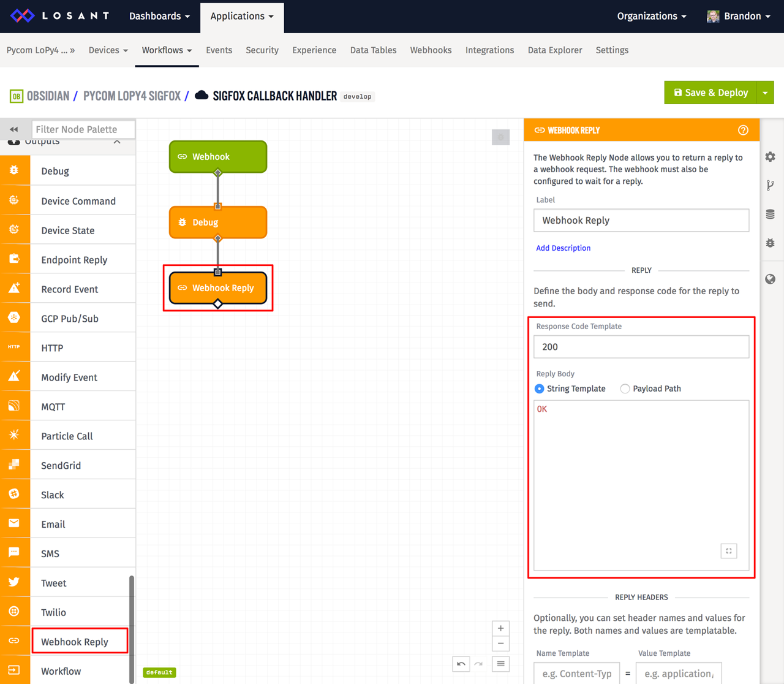Select the MQTT node palette icon
The height and width of the screenshot is (684, 784).
click(x=14, y=406)
